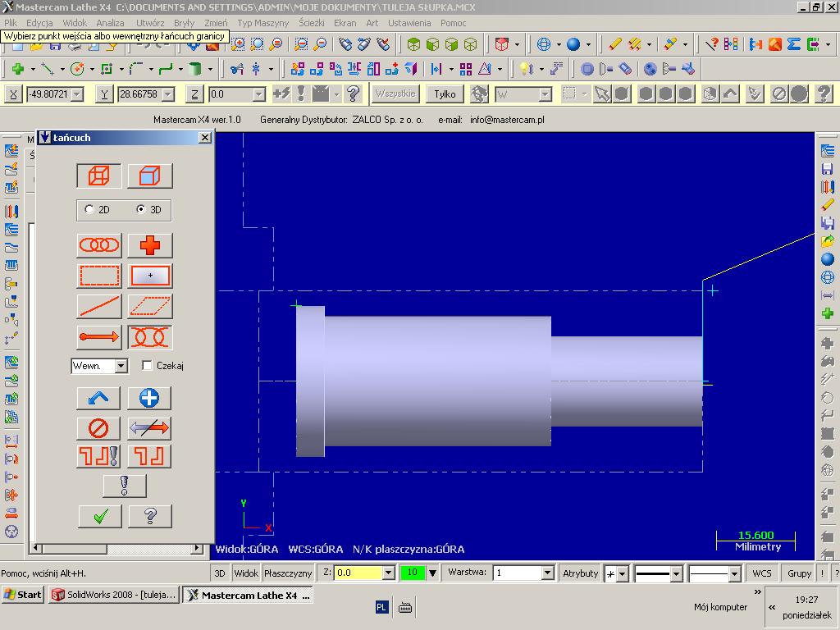Click the blue shaded sphere icon

pos(573,44)
